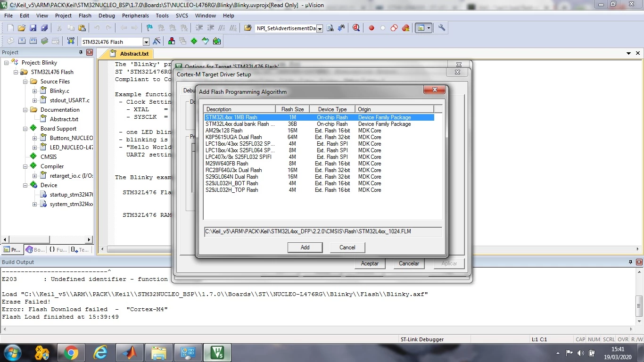Select the STM32L4xx dual bank Flash row

[x=319, y=124]
